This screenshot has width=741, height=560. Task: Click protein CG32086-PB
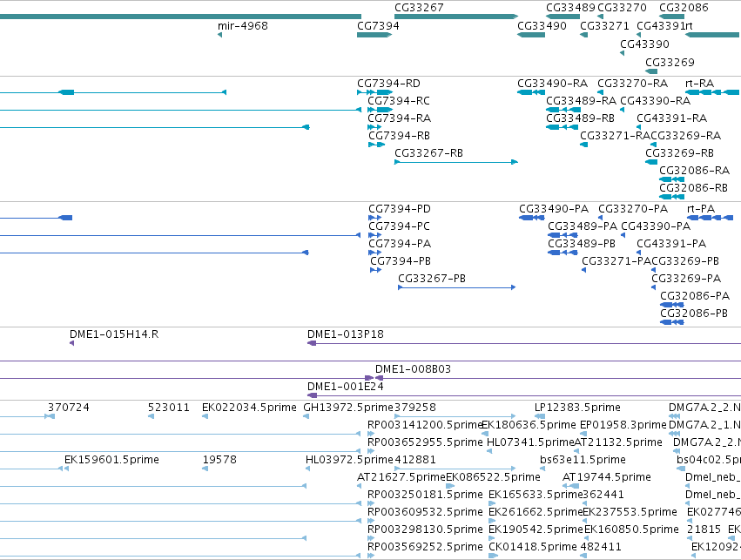coord(694,314)
